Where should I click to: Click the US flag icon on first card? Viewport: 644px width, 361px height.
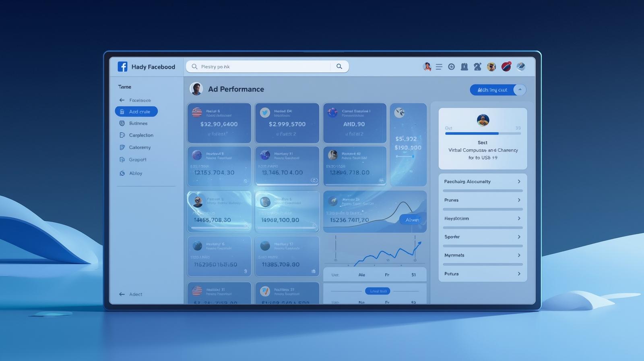pyautogui.click(x=197, y=112)
